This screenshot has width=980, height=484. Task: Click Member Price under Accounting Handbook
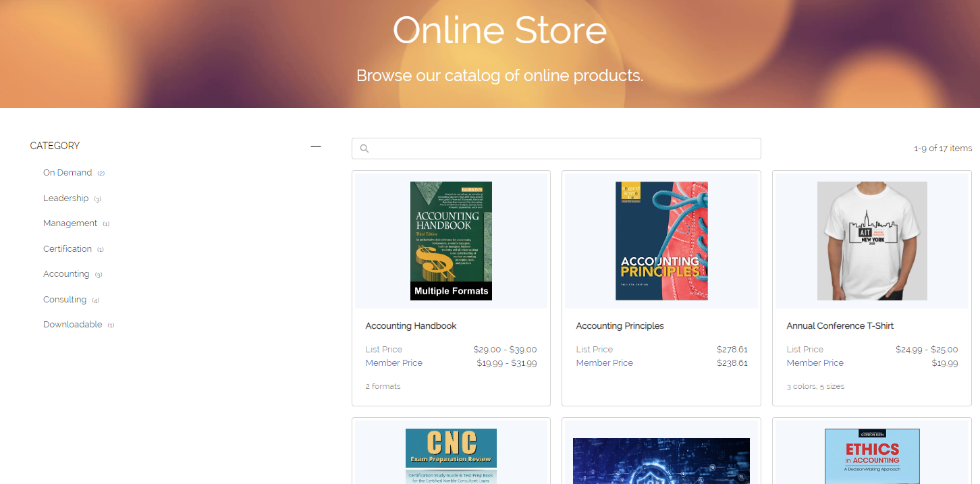(x=394, y=363)
